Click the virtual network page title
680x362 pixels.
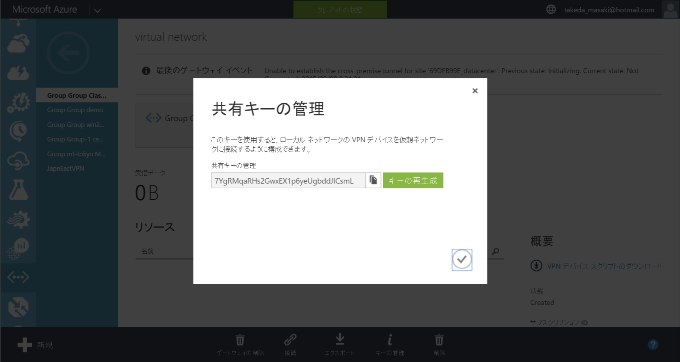pos(171,37)
